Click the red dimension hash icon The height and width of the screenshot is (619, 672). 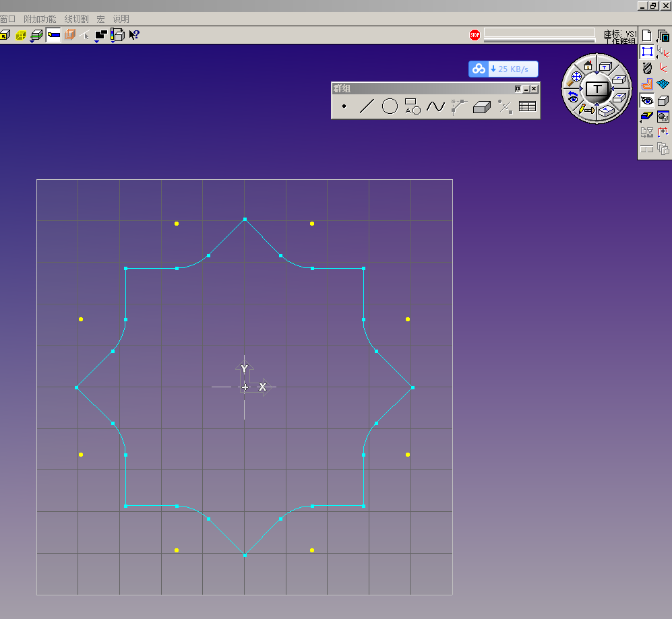tap(663, 132)
